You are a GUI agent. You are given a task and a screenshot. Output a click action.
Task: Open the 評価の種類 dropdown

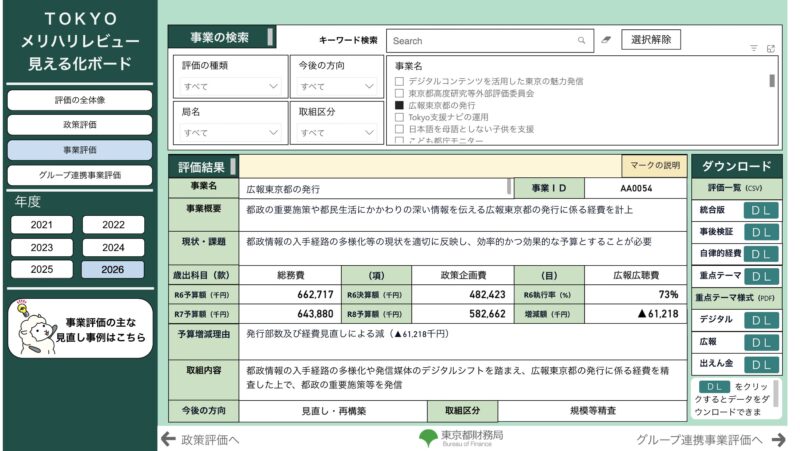[x=230, y=87]
